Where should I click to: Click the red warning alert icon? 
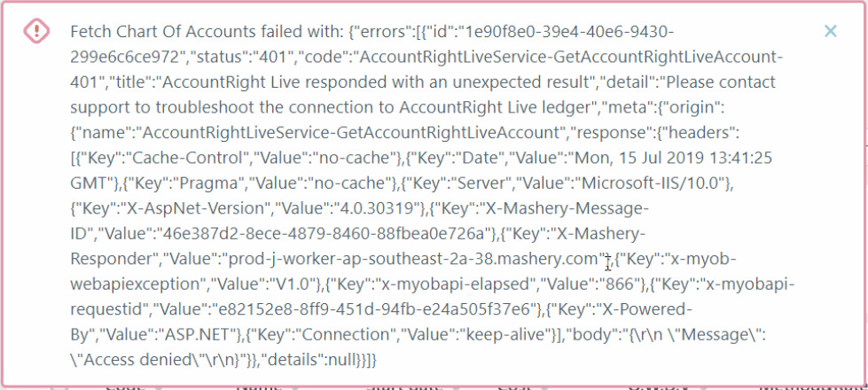coord(36,31)
